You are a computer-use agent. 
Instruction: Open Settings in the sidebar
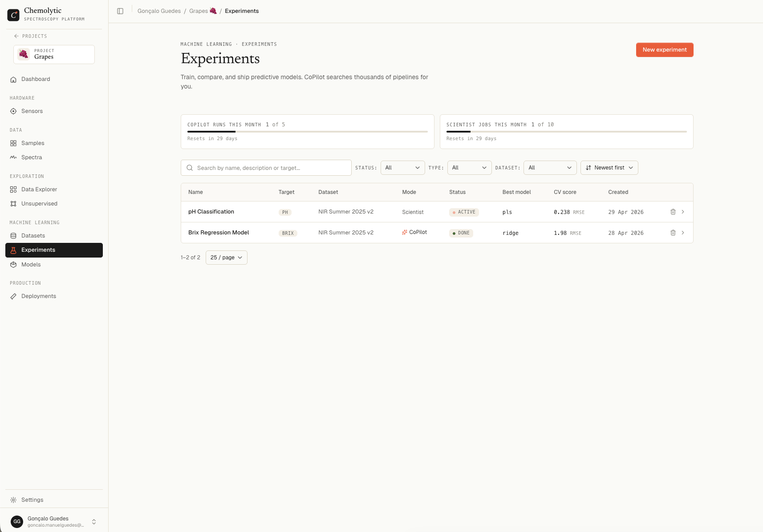54,500
